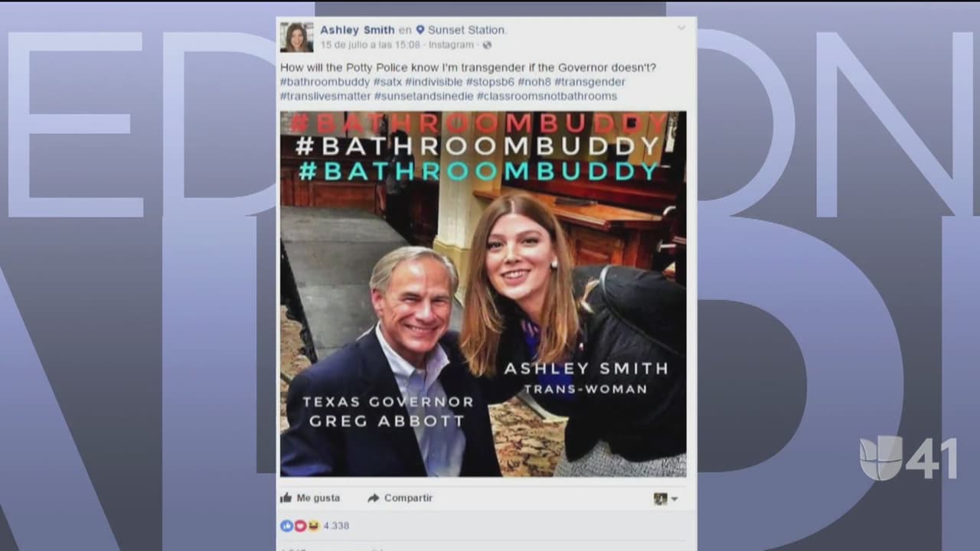Open the 4.338 reactions count
The image size is (980, 551).
click(336, 526)
